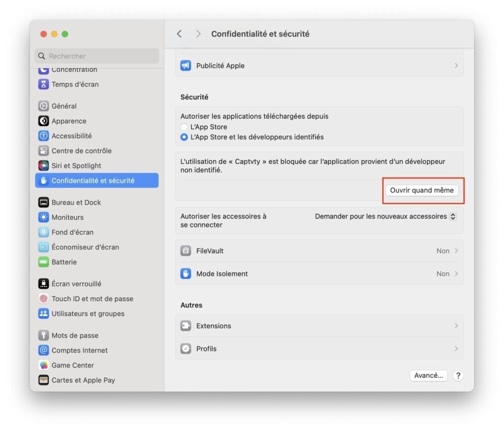Screen dimensions: 504x431
Task: Open Extensions via its puzzle icon
Action: 186,326
